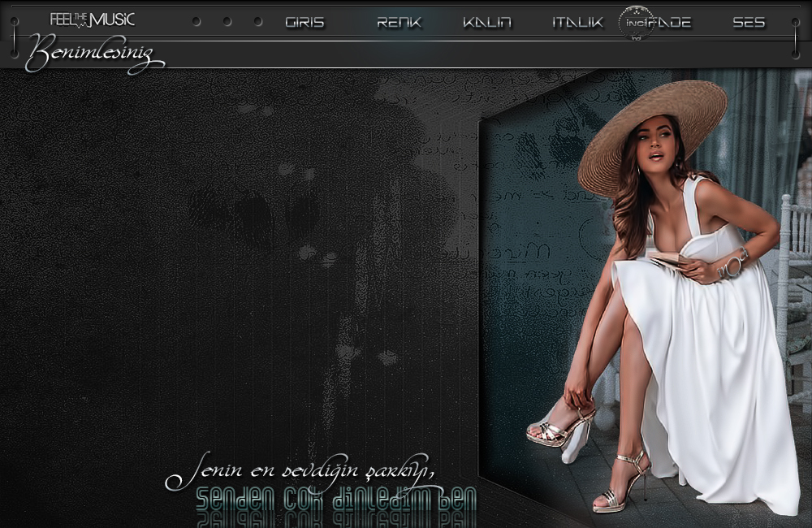Click the top knob of left edge rail
This screenshot has height=528, width=812.
pyautogui.click(x=14, y=21)
